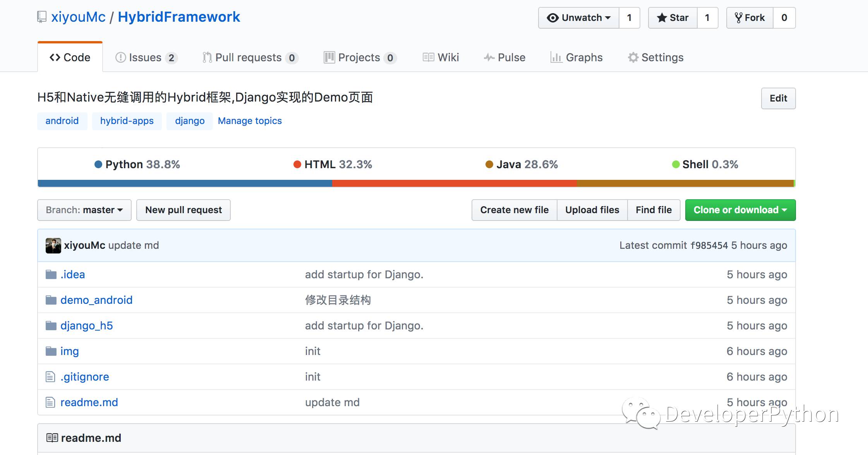The height and width of the screenshot is (455, 868).
Task: Click Java 28.6% language label
Action: (x=522, y=164)
